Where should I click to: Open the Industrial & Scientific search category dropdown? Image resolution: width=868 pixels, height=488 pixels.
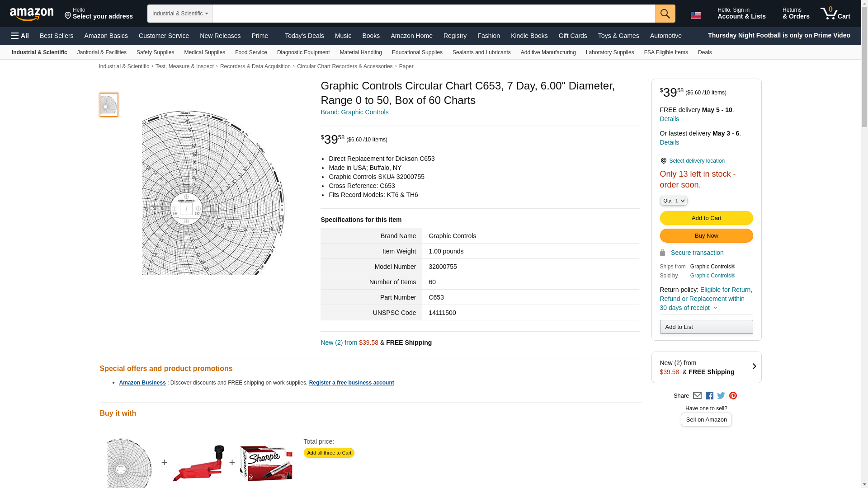point(180,14)
